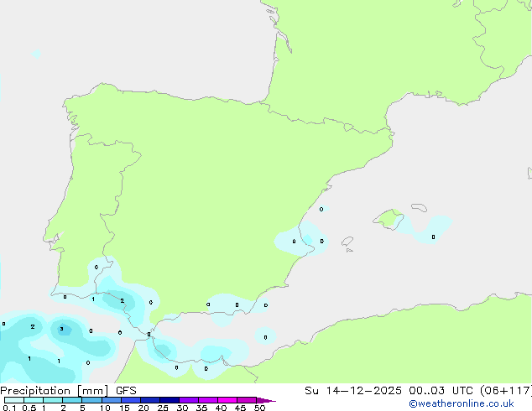Select the 20–25 mm dark blue swatch
The width and height of the screenshot is (532, 411).
150,400
